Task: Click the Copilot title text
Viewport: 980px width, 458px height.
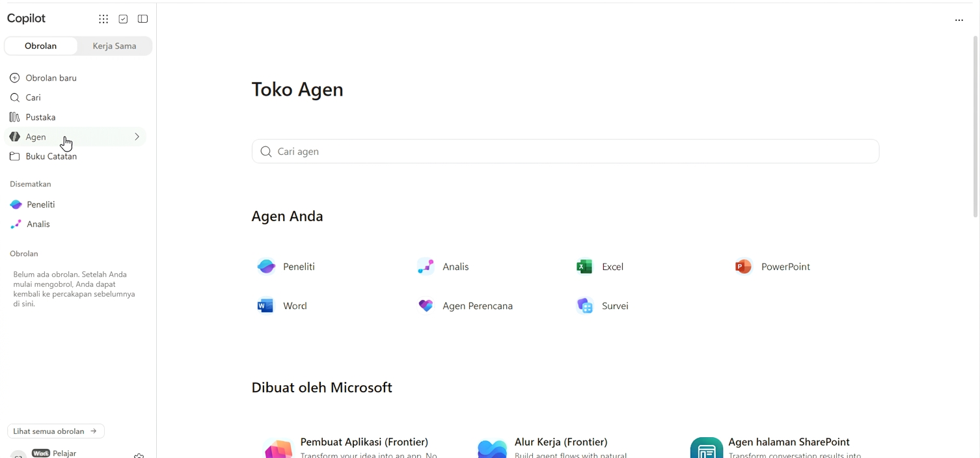Action: click(27, 18)
